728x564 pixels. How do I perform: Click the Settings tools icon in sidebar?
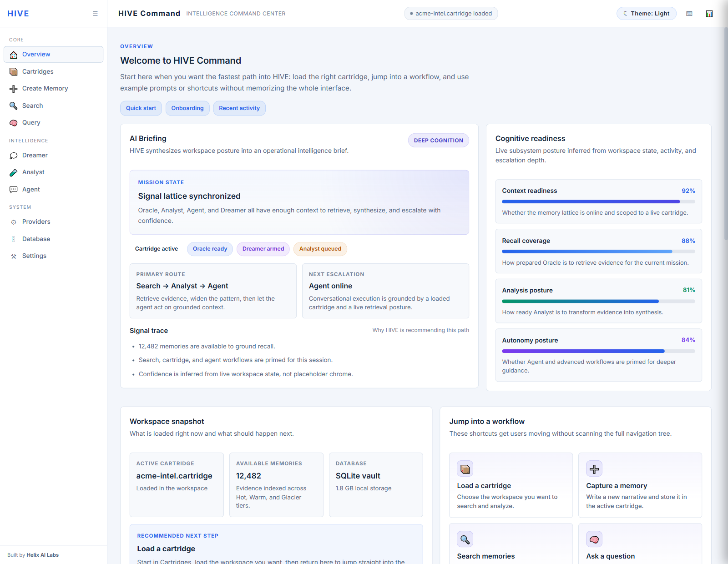tap(14, 256)
